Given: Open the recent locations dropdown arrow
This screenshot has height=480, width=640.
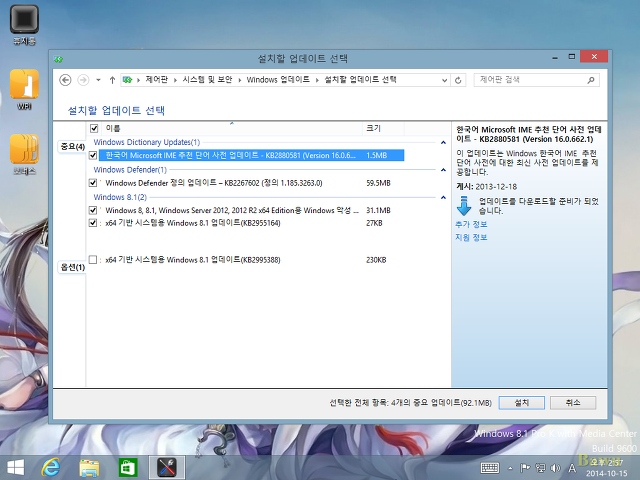Looking at the screenshot, I should [98, 80].
